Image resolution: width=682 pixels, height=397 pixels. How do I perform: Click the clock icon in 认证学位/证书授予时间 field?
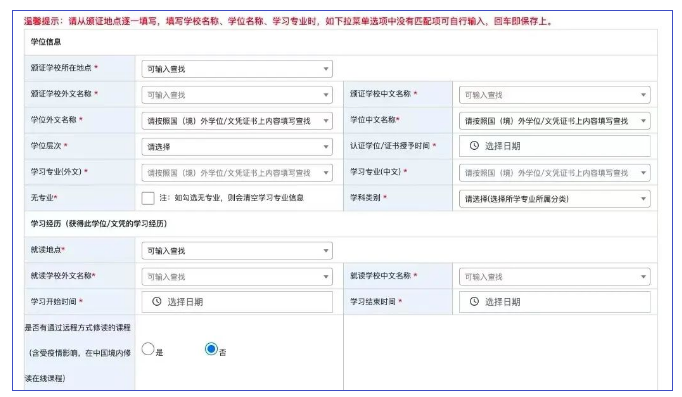coord(474,146)
